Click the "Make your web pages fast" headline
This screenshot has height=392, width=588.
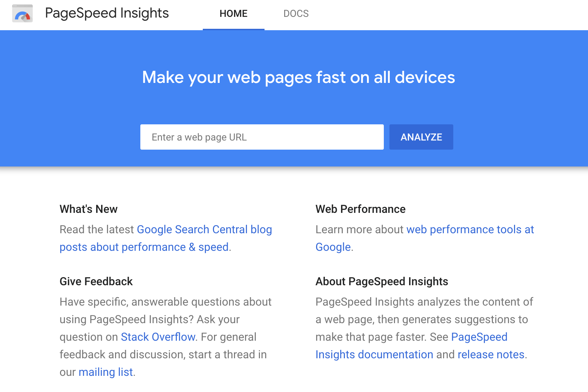tap(298, 77)
